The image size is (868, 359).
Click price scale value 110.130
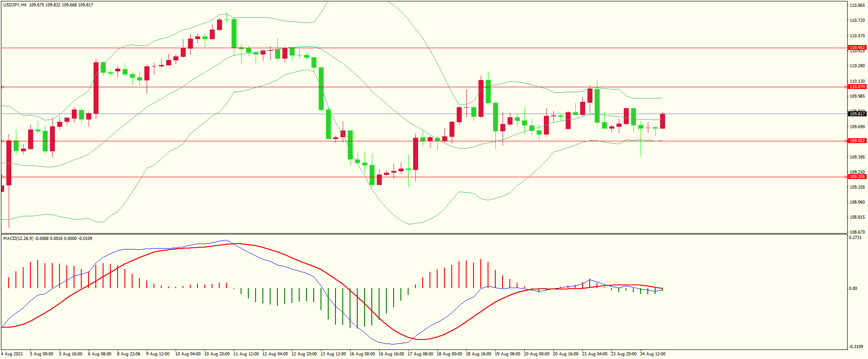(857, 81)
